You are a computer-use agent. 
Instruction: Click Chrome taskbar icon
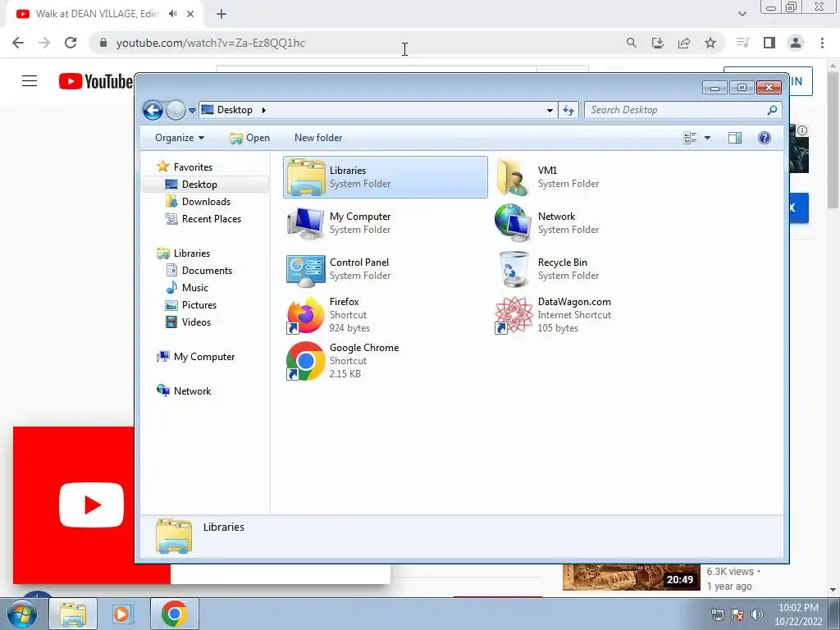pyautogui.click(x=174, y=614)
